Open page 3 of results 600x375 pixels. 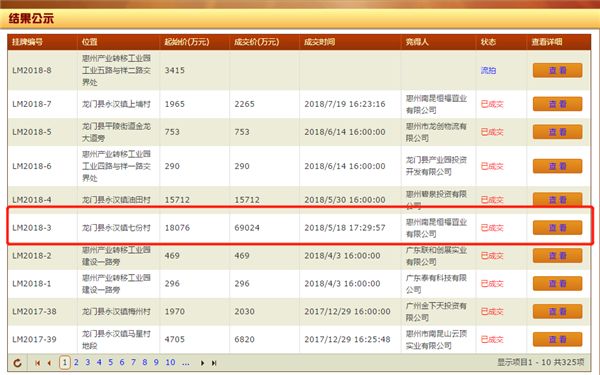[x=88, y=362]
